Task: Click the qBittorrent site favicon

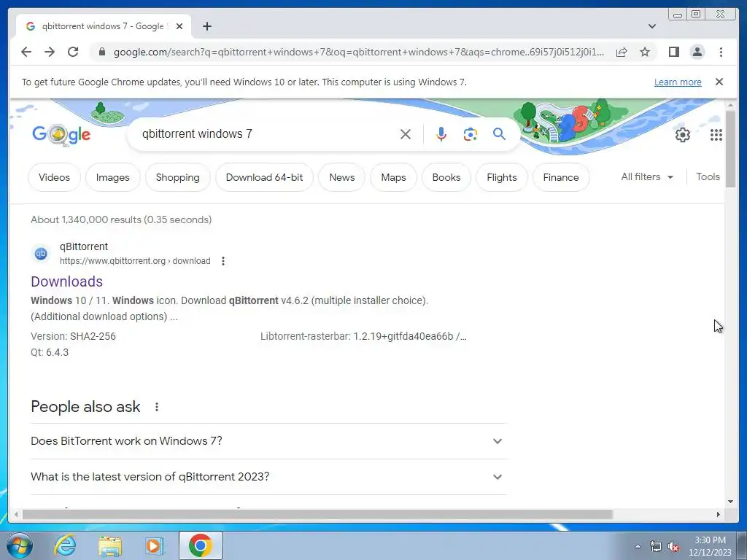Action: pyautogui.click(x=41, y=253)
